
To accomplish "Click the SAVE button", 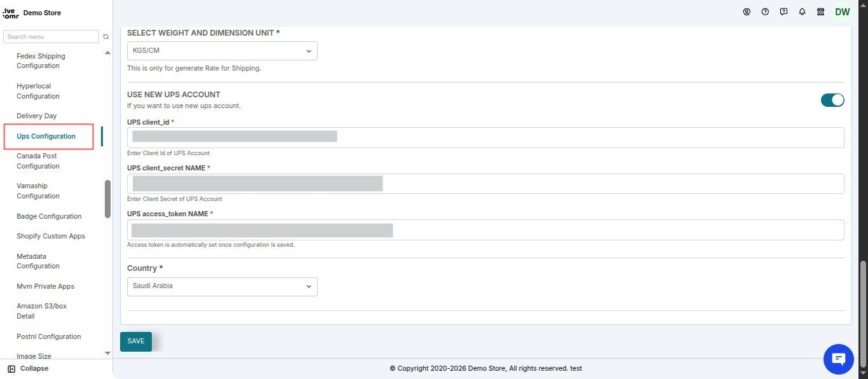I will point(136,341).
